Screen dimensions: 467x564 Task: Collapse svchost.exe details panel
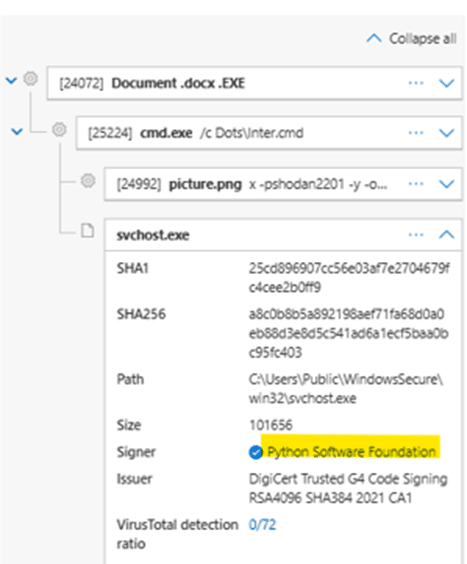446,235
